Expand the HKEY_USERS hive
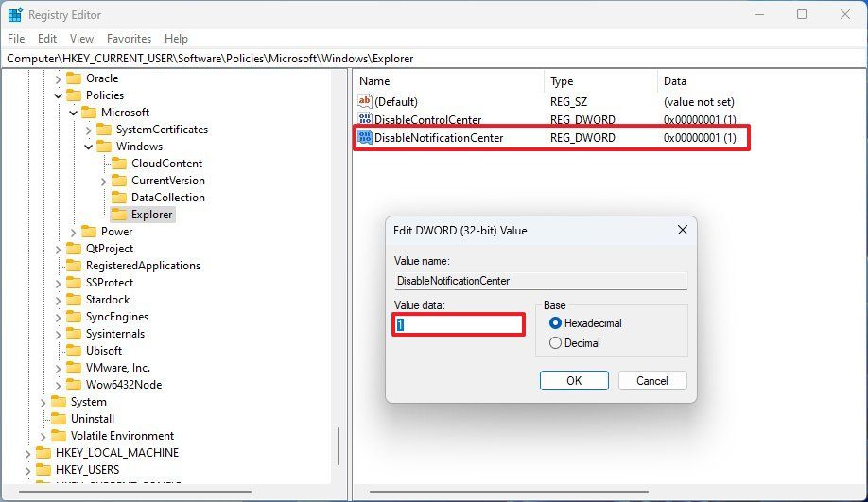The height and width of the screenshot is (502, 868). (27, 471)
